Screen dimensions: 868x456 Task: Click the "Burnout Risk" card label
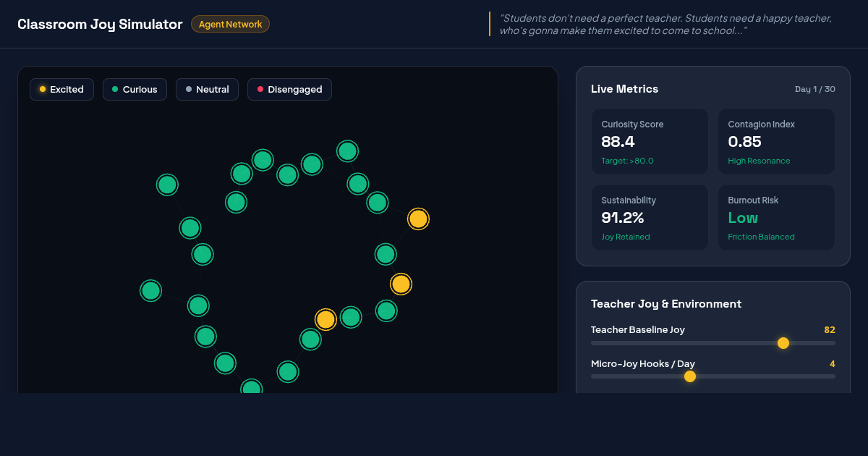coord(753,200)
